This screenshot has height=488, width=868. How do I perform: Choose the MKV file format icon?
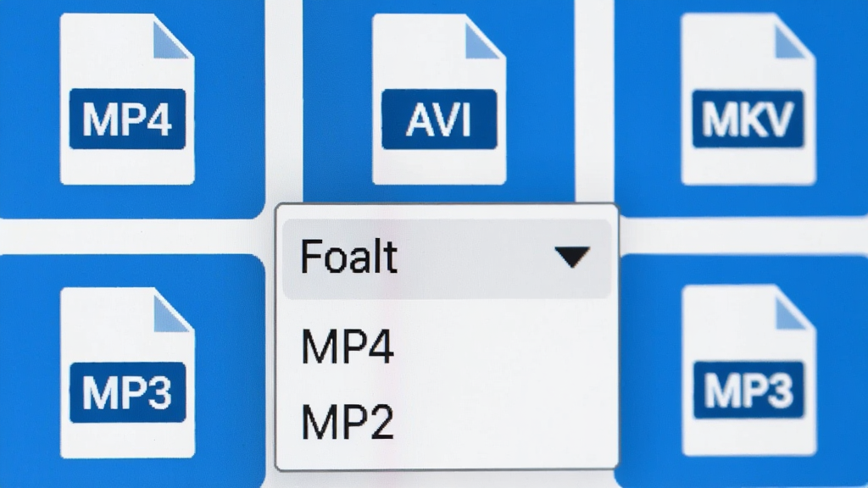click(748, 99)
